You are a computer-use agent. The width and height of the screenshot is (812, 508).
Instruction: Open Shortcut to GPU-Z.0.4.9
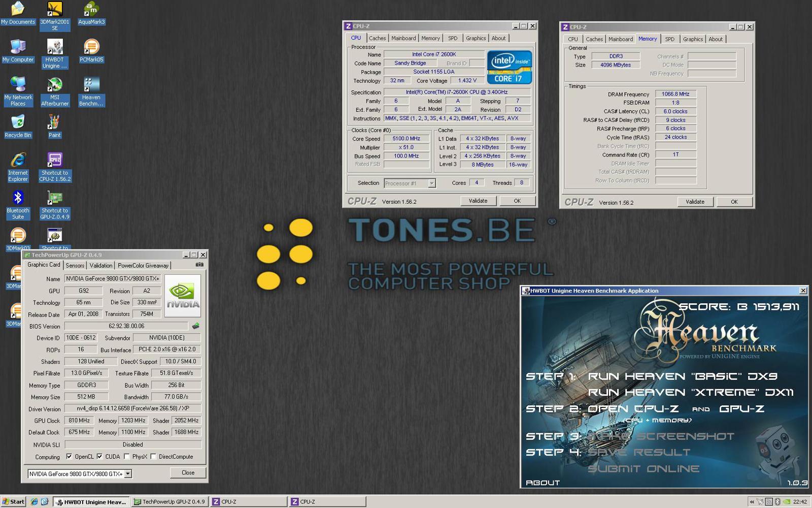pos(54,204)
